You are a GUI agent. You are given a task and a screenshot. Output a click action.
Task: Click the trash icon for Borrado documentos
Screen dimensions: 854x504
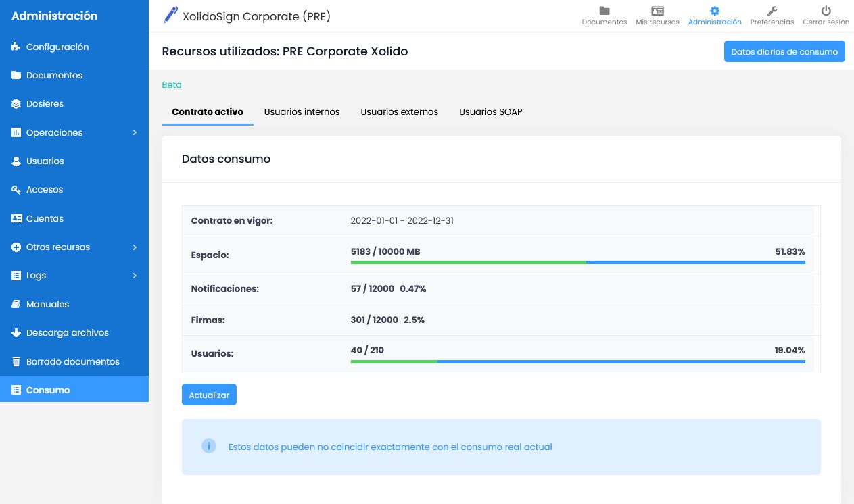click(16, 362)
